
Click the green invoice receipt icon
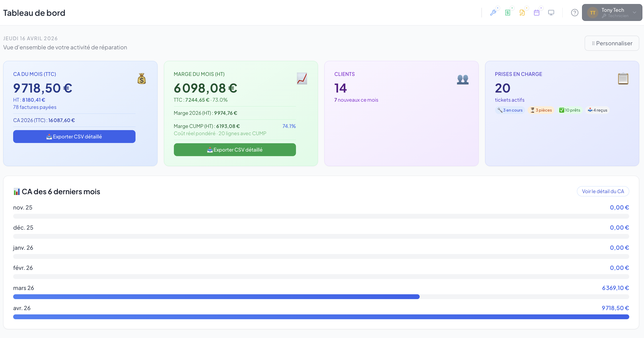coord(508,13)
